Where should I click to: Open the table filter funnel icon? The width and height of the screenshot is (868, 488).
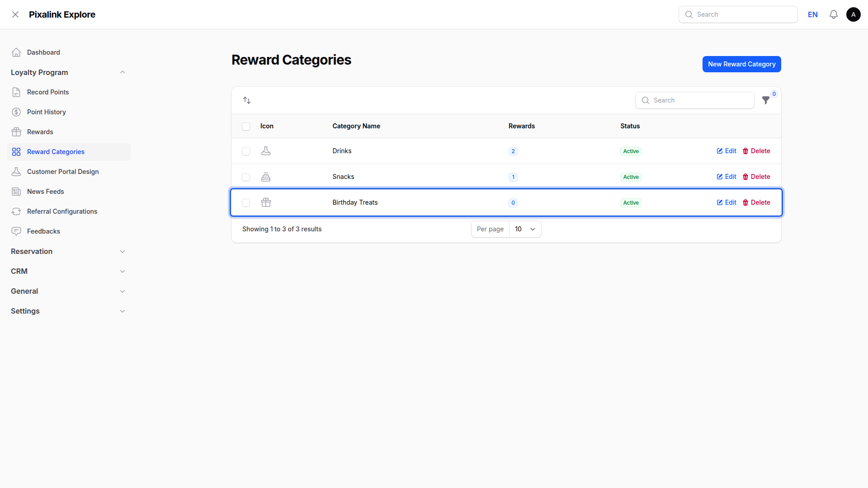[x=766, y=100]
